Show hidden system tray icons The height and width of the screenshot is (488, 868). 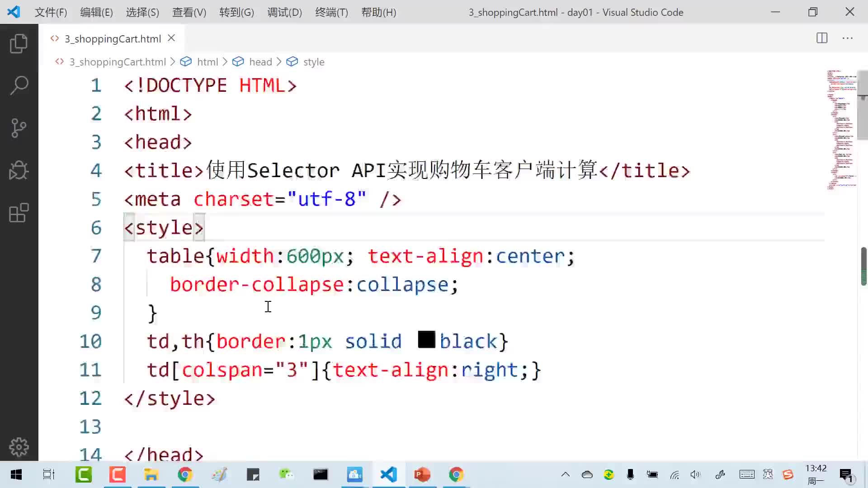[x=565, y=474]
